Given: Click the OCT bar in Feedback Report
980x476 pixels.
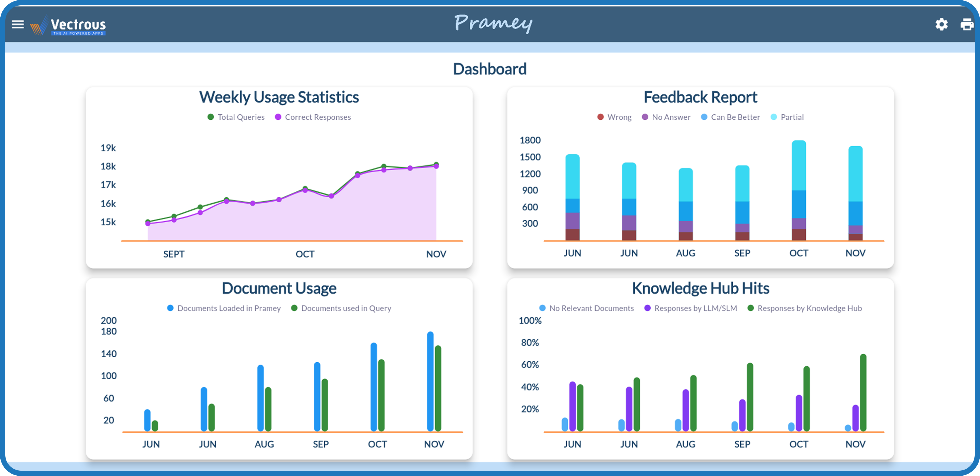Looking at the screenshot, I should tap(798, 190).
